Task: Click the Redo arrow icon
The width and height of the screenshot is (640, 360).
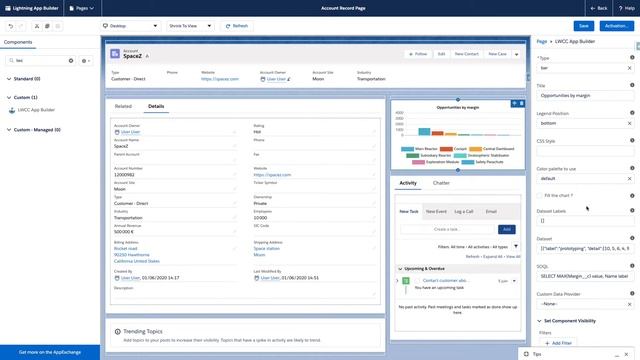Action: (x=21, y=26)
